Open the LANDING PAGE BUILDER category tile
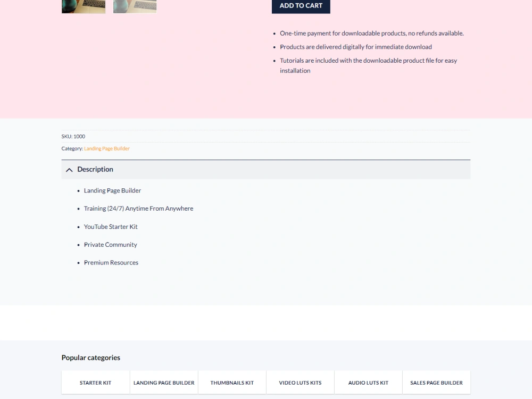This screenshot has height=399, width=532. pos(163,382)
